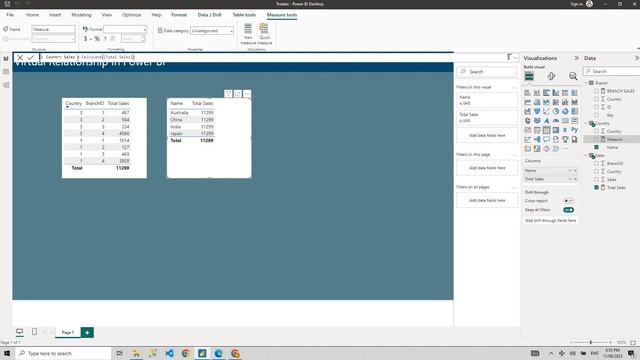Image resolution: width=640 pixels, height=360 pixels.
Task: Click the filter icon above the Name table visual
Action: pos(229,94)
